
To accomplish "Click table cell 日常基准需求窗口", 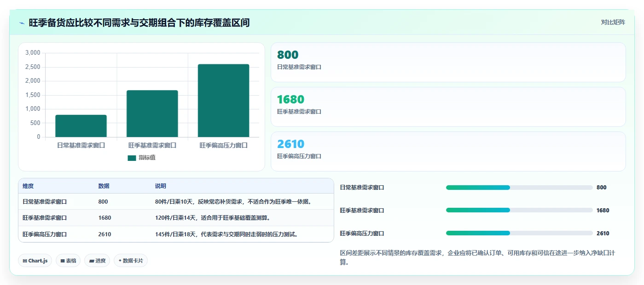I will (x=45, y=202).
